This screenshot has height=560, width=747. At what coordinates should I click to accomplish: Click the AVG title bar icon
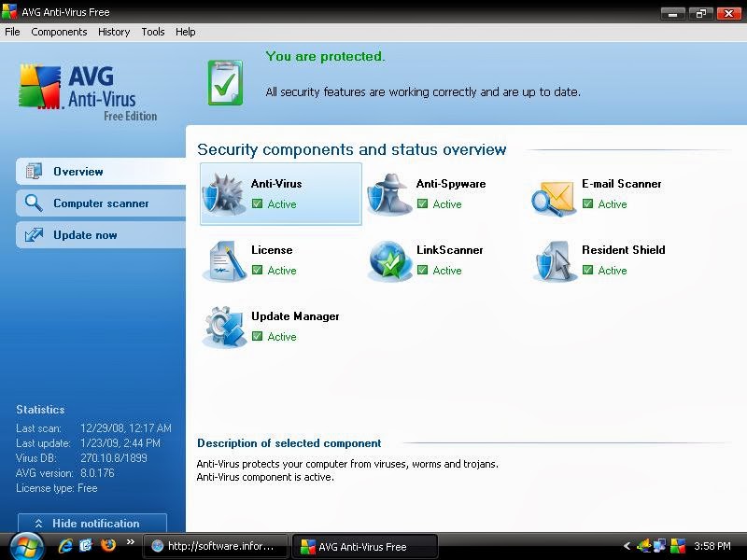(x=9, y=11)
